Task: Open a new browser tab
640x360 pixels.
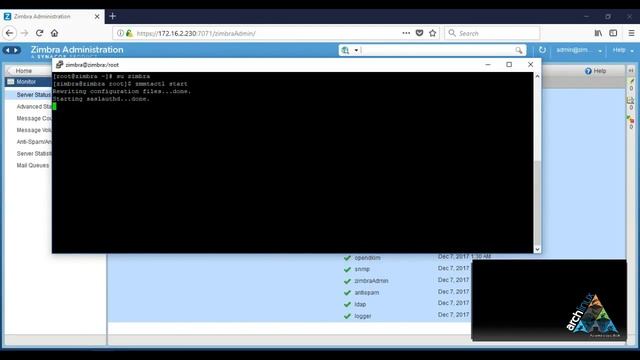Action: click(x=113, y=16)
